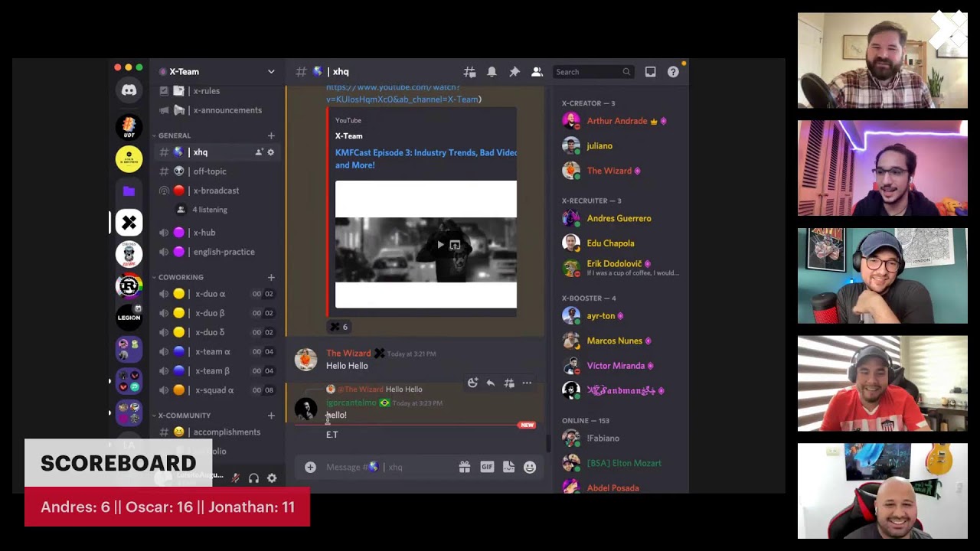Open notification settings bell icon
The height and width of the screenshot is (551, 980).
pos(492,72)
